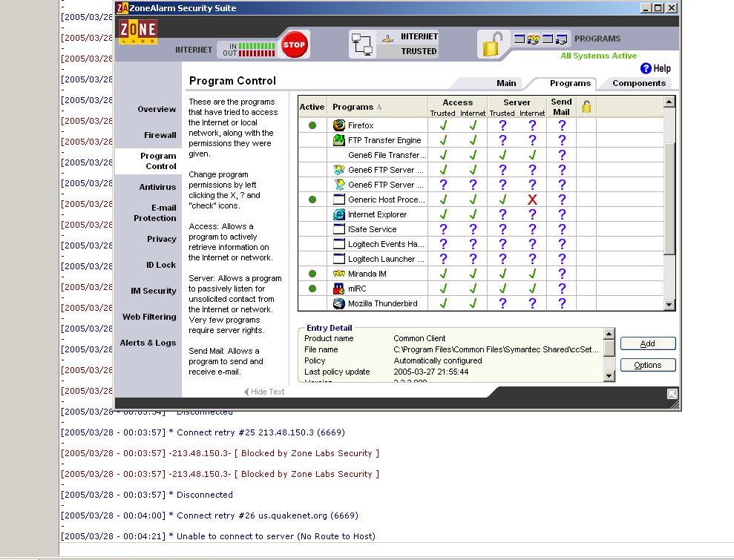The width and height of the screenshot is (734, 560).
Task: Toggle Internet Explorer Send Mail permission
Action: (x=562, y=214)
